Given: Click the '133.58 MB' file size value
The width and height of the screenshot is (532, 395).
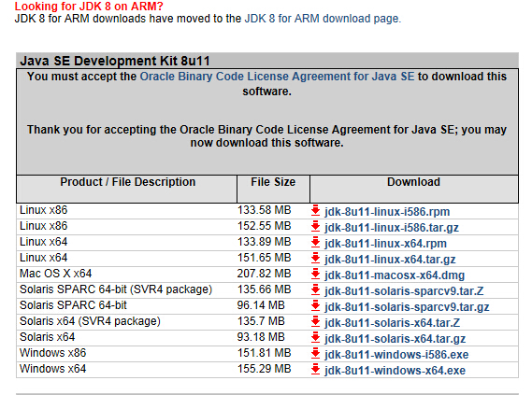Looking at the screenshot, I should tap(264, 210).
